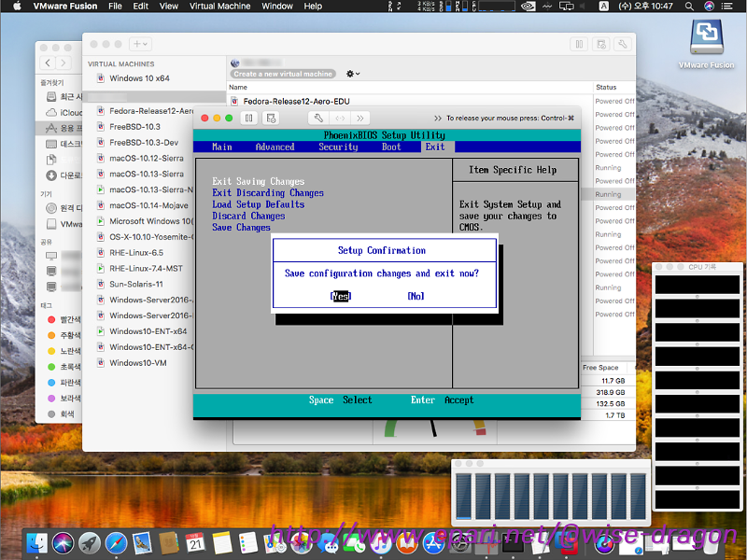Open Siri from the menu bar
The width and height of the screenshot is (747, 560).
709,7
